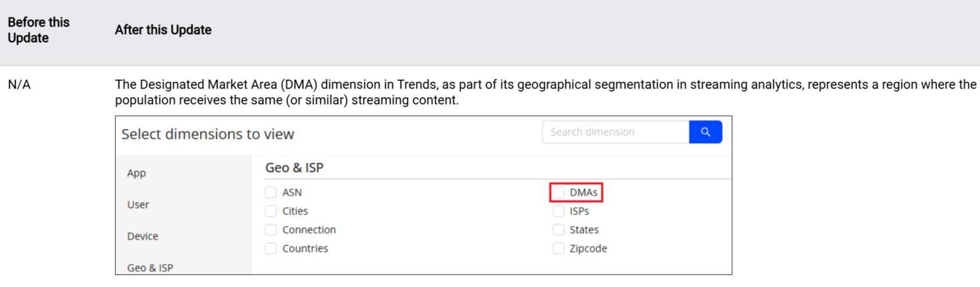Focus the Search dimension input field
The height and width of the screenshot is (287, 980).
[x=615, y=132]
